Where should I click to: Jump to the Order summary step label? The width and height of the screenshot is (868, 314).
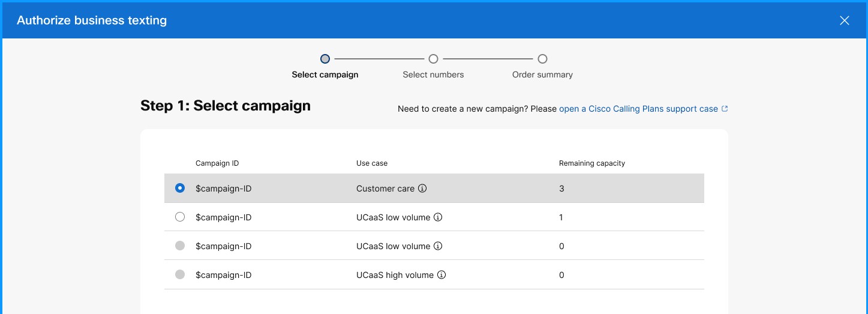(x=542, y=75)
